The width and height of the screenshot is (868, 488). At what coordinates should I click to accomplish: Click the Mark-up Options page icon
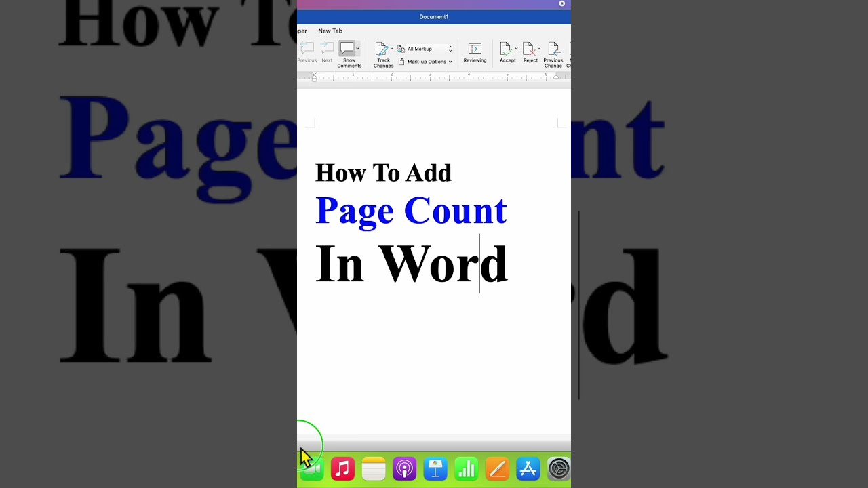pos(401,62)
